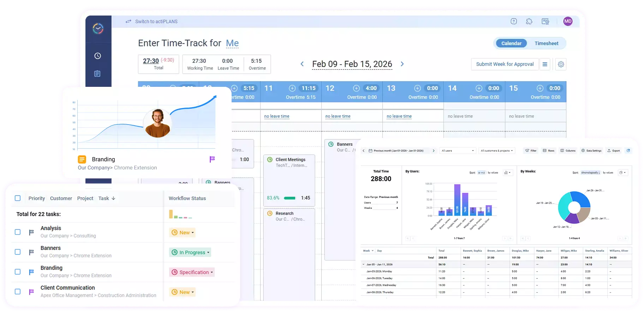Click the tallest bar for Douglas, Mike
644x312 pixels.
tap(457, 200)
